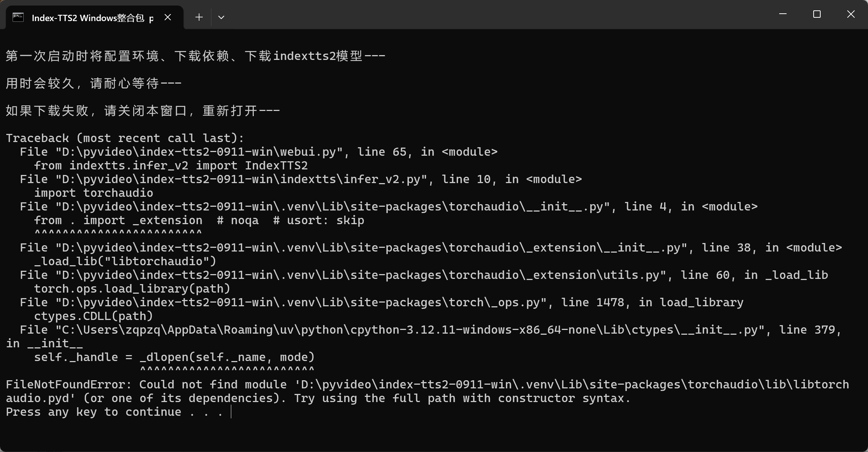This screenshot has height=452, width=868.
Task: Click the 'Traceback (most recent call last):' line
Action: (x=125, y=138)
